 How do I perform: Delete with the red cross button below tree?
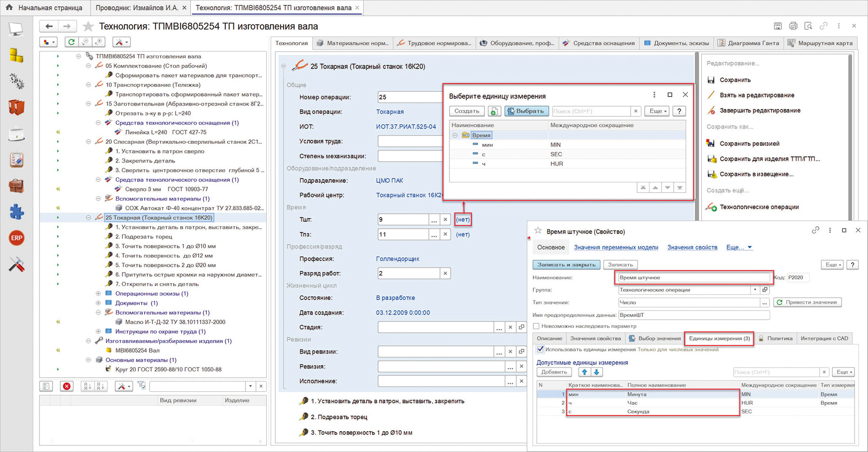[67, 386]
